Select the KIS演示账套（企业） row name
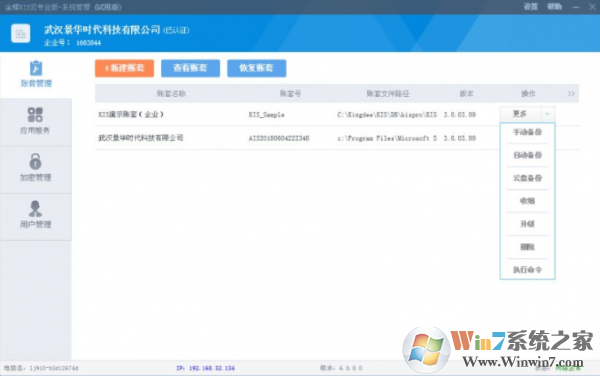 [131, 114]
